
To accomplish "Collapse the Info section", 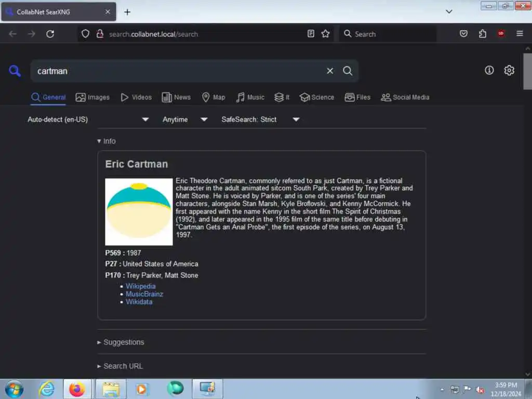I will pyautogui.click(x=107, y=141).
